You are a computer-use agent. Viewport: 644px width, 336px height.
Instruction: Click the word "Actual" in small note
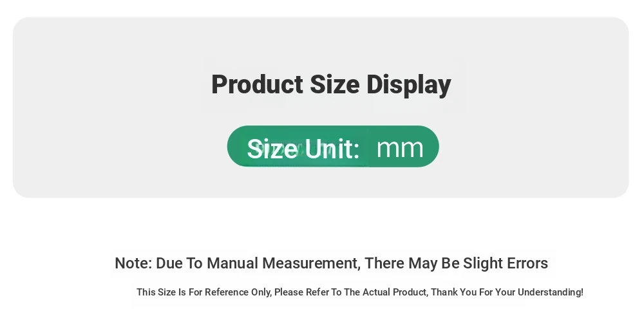377,292
